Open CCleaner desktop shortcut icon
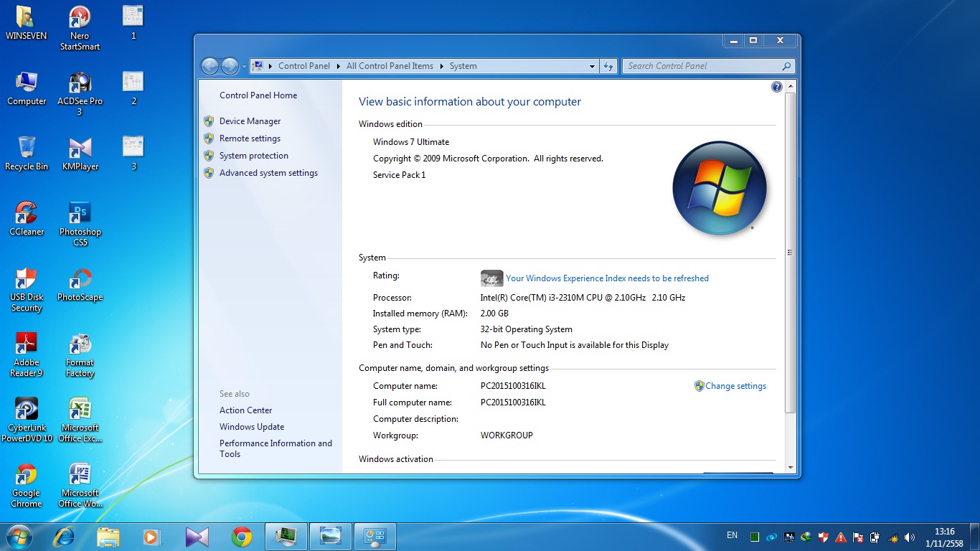This screenshot has height=551, width=980. pos(27,214)
